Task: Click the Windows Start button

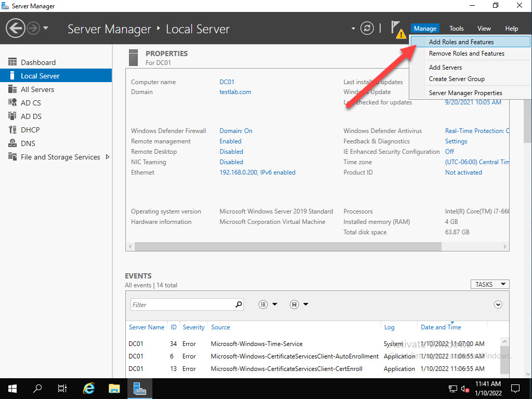Action: (12, 389)
